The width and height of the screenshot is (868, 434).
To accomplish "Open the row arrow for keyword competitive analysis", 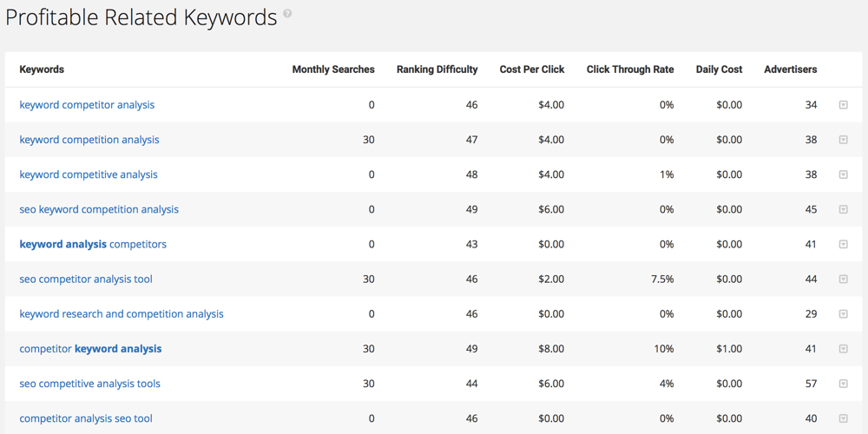I will coord(843,174).
